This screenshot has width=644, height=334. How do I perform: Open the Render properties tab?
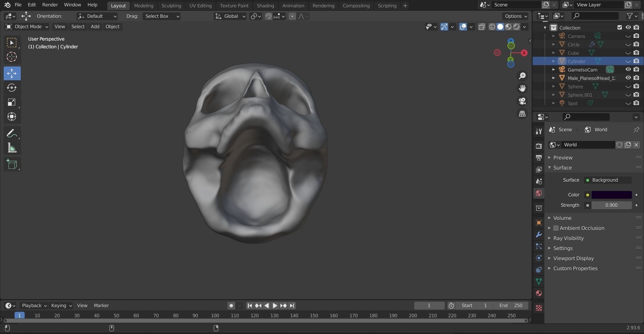click(539, 146)
